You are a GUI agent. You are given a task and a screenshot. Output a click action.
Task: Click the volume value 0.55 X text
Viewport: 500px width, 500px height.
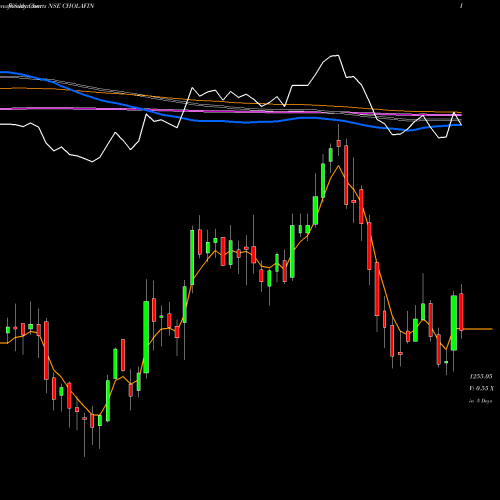tap(482, 388)
